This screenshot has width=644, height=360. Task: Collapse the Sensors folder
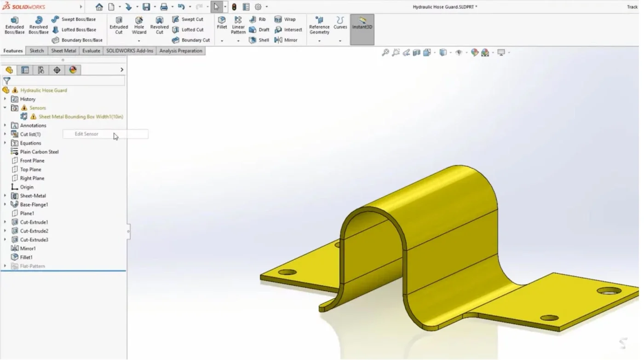[5, 108]
